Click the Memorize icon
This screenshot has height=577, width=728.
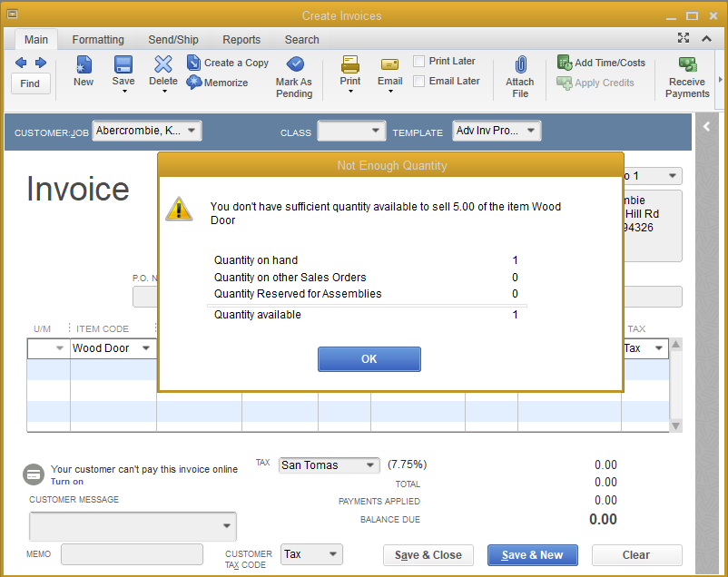194,83
